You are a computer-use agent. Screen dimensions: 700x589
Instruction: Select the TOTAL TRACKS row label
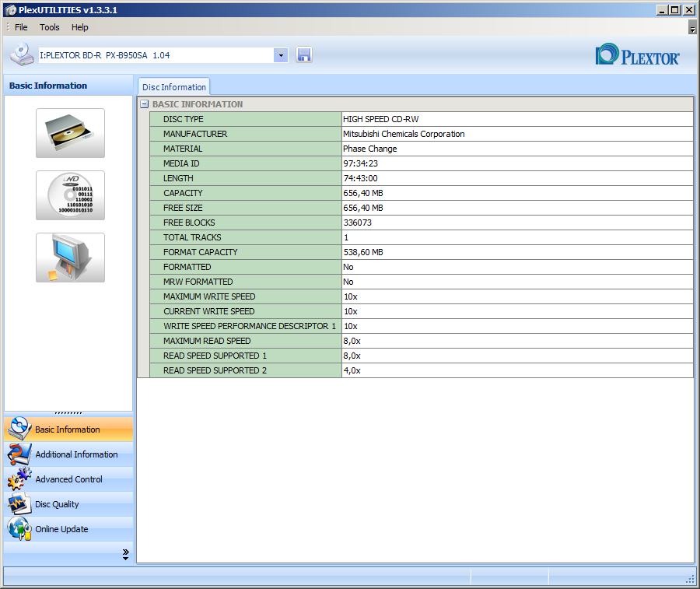tap(192, 237)
